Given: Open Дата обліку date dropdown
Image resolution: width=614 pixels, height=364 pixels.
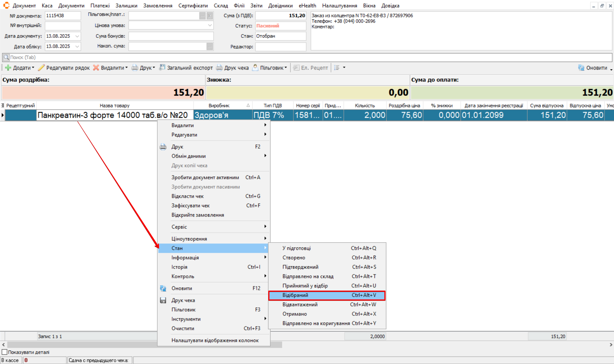Looking at the screenshot, I should pos(77,46).
